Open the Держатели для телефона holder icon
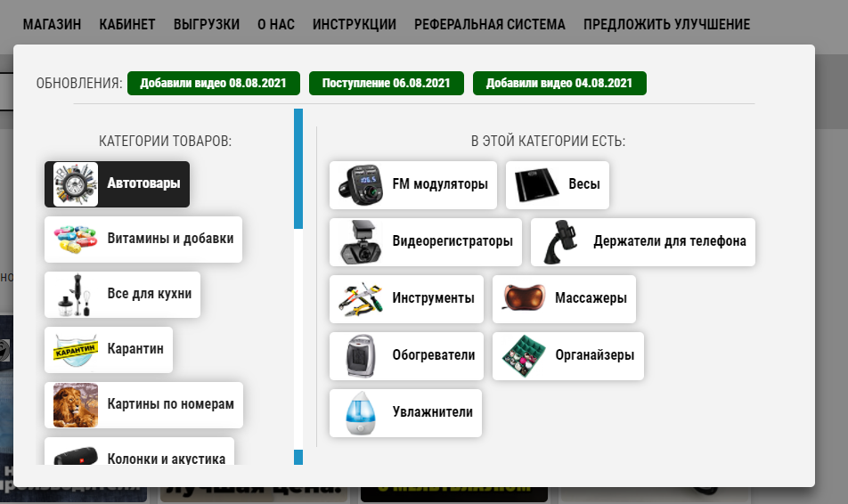 559,241
